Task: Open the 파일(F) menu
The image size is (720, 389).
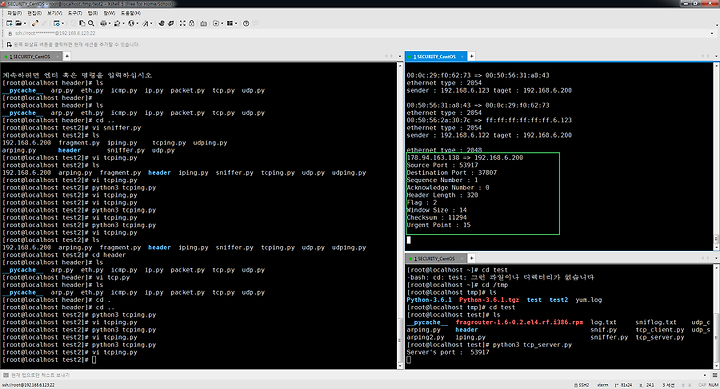Action: pos(14,13)
